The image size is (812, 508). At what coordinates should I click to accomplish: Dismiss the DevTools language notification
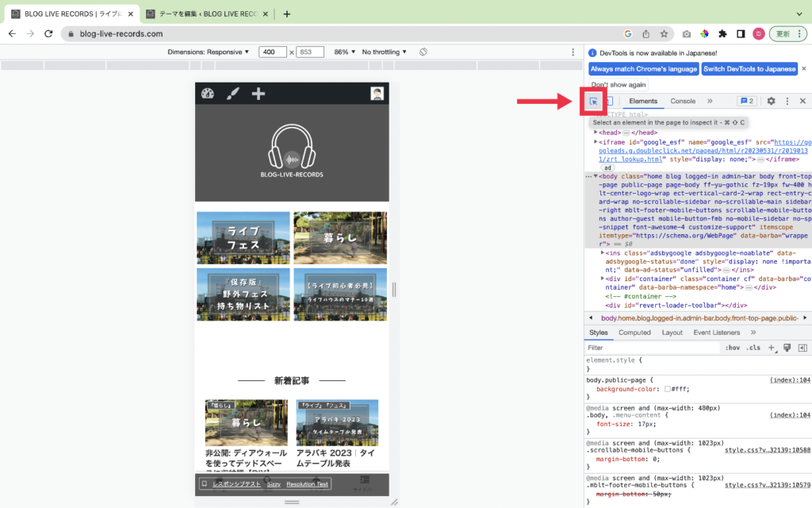point(804,68)
